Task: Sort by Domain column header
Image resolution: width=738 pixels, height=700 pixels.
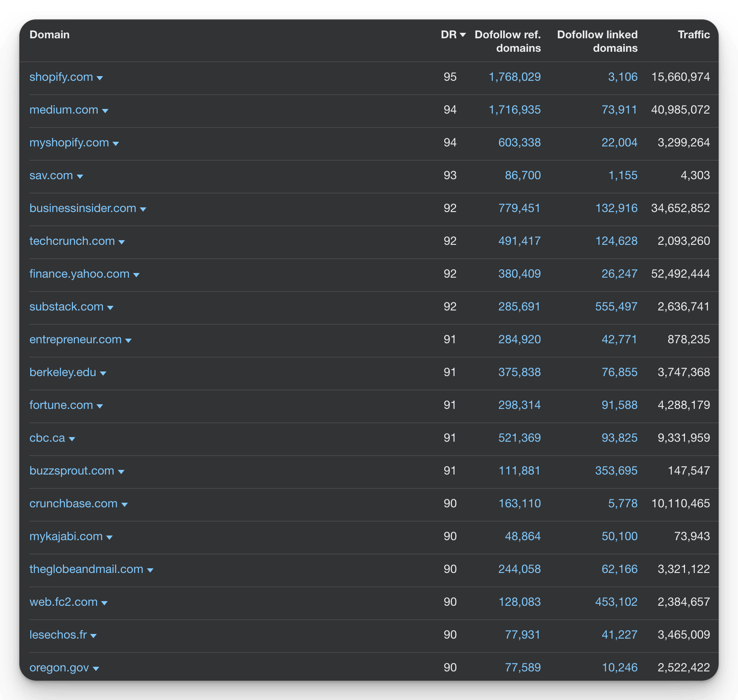Action: click(x=50, y=34)
